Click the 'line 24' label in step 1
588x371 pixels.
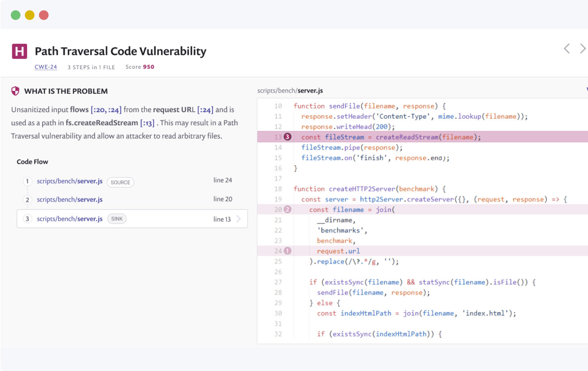point(222,180)
